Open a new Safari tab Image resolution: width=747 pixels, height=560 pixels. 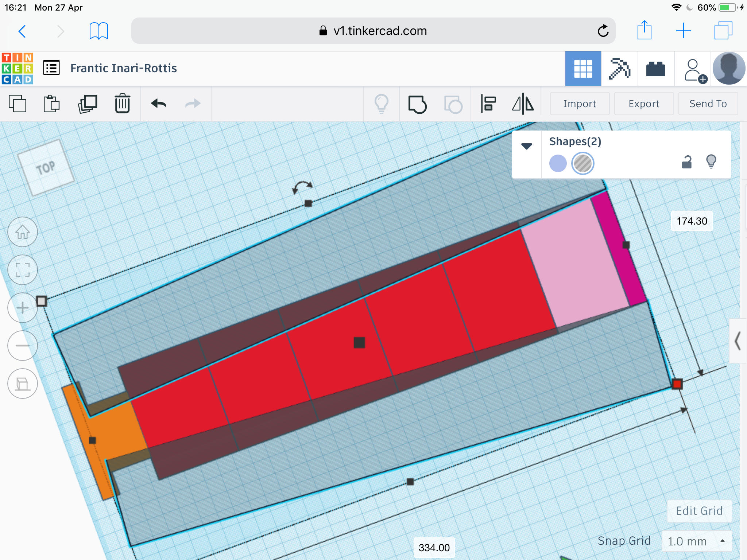(683, 31)
